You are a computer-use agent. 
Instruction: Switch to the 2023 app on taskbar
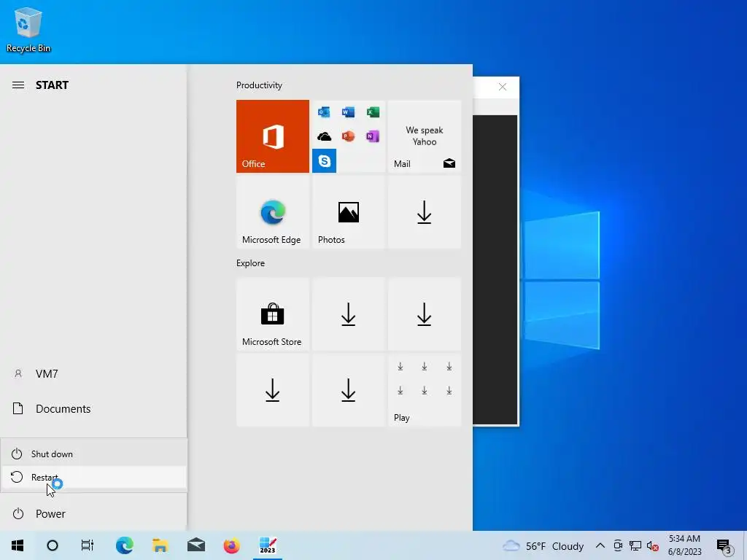(x=268, y=545)
